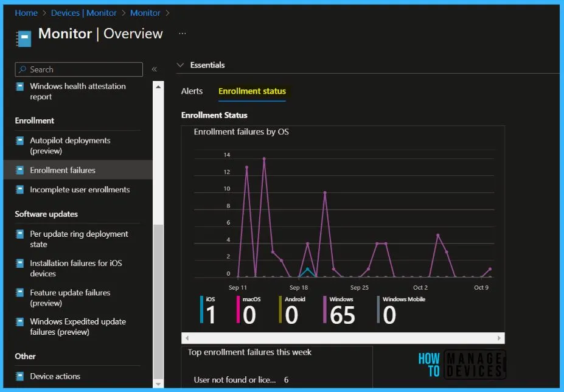The image size is (564, 392).
Task: Click 'Enrollment failures by OS' chart title
Action: click(242, 131)
